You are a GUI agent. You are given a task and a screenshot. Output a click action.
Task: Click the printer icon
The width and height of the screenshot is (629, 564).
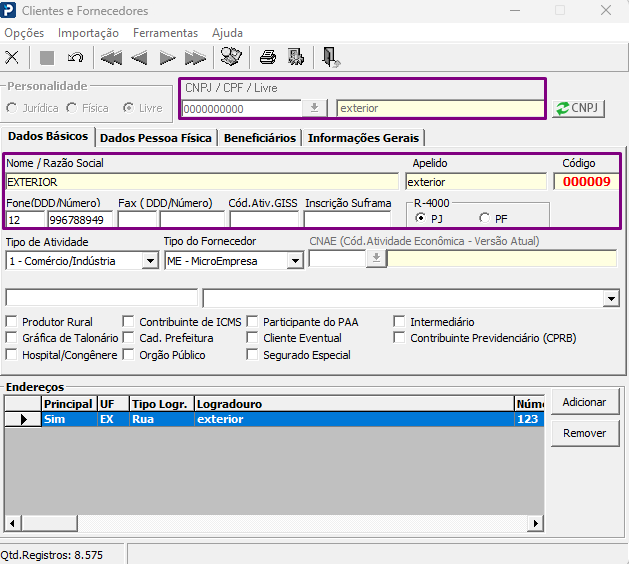point(268,57)
